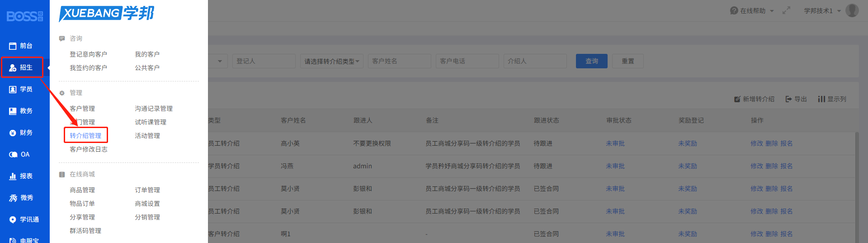This screenshot has height=243, width=868.
Task: Click the table vertical scrollbar
Action: (x=857, y=187)
